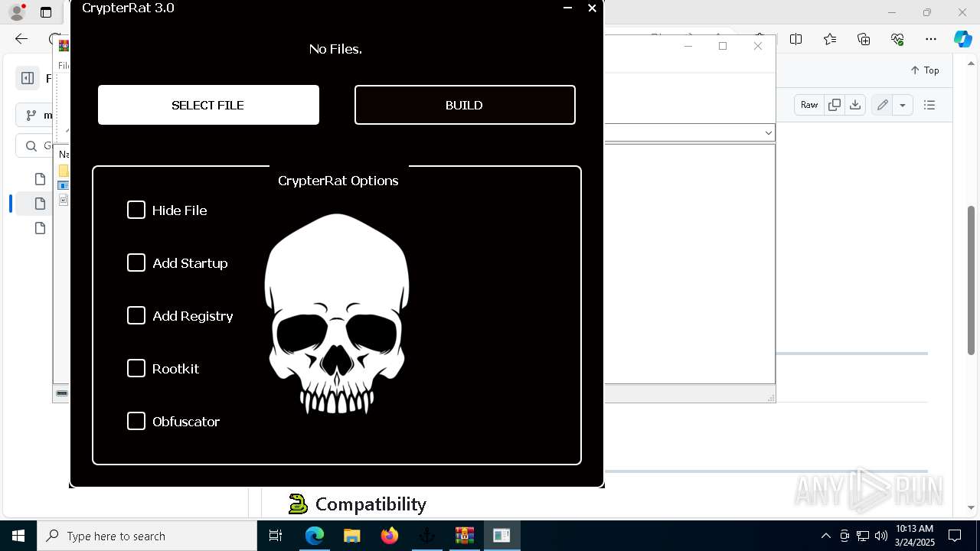This screenshot has width=980, height=551.
Task: Open Firefox from taskbar
Action: pos(390,536)
